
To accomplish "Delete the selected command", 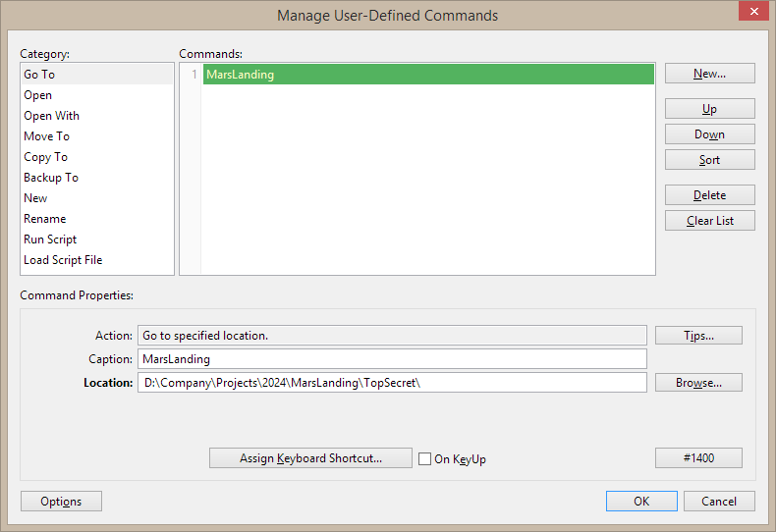I will point(709,194).
